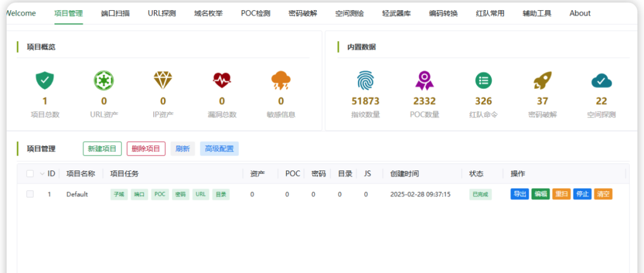Screen dimensions: 644x273
Task: Click the 项目任务 column header
Action: point(125,173)
